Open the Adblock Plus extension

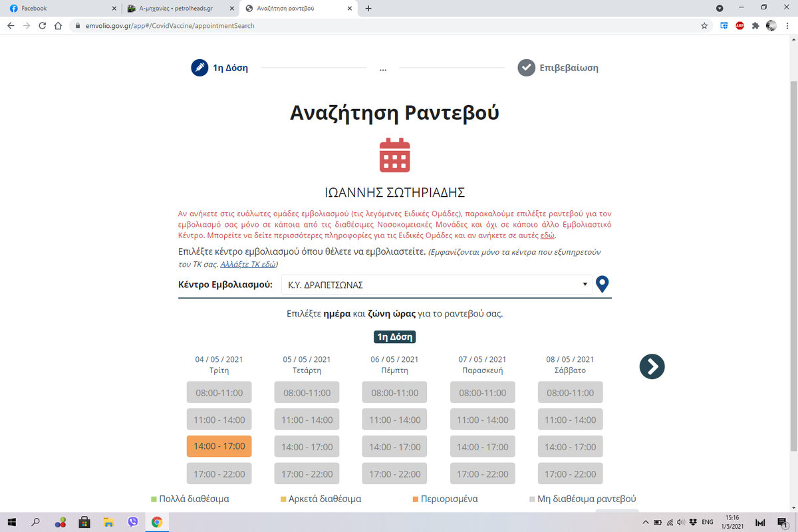tap(739, 26)
